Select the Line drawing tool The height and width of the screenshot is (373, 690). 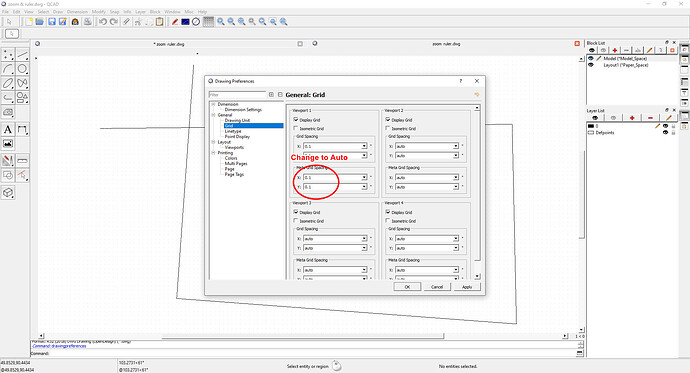point(22,55)
